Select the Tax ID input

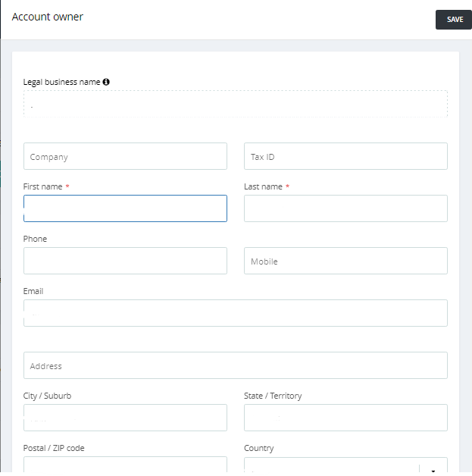pos(345,156)
